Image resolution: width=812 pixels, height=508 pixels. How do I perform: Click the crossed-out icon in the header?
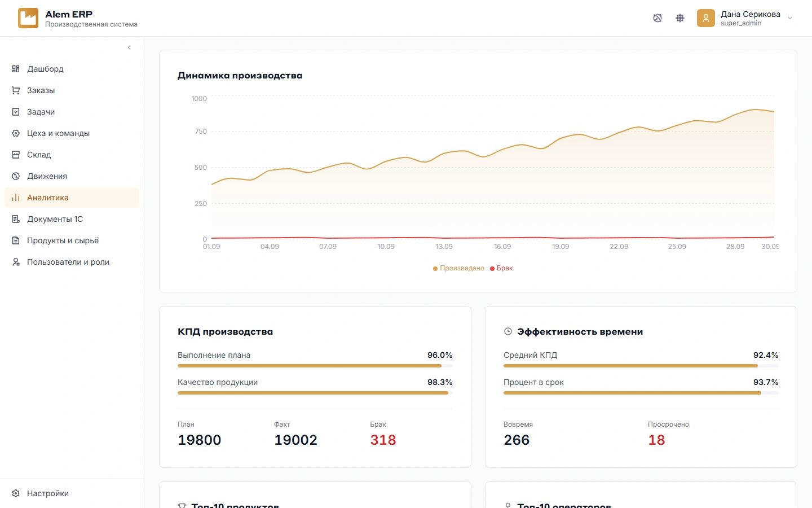657,18
